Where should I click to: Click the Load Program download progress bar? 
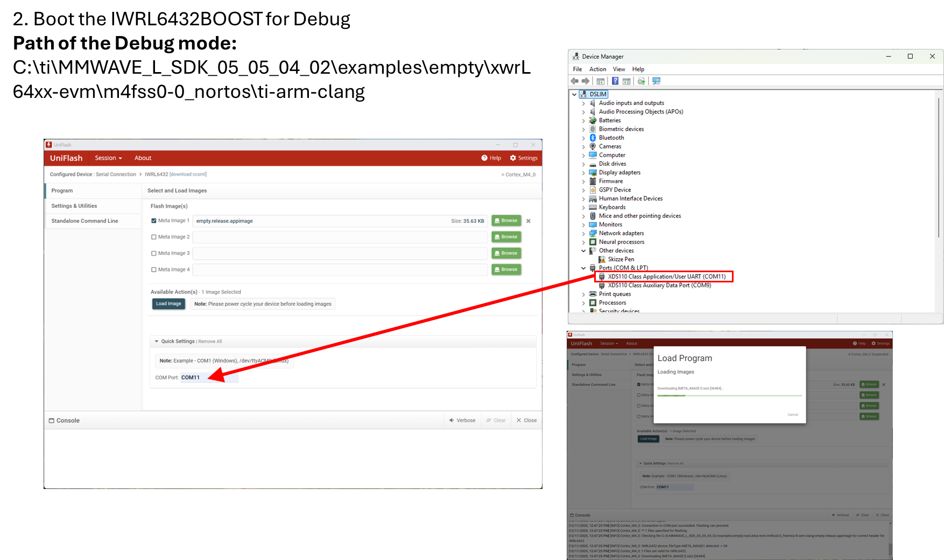pyautogui.click(x=729, y=395)
